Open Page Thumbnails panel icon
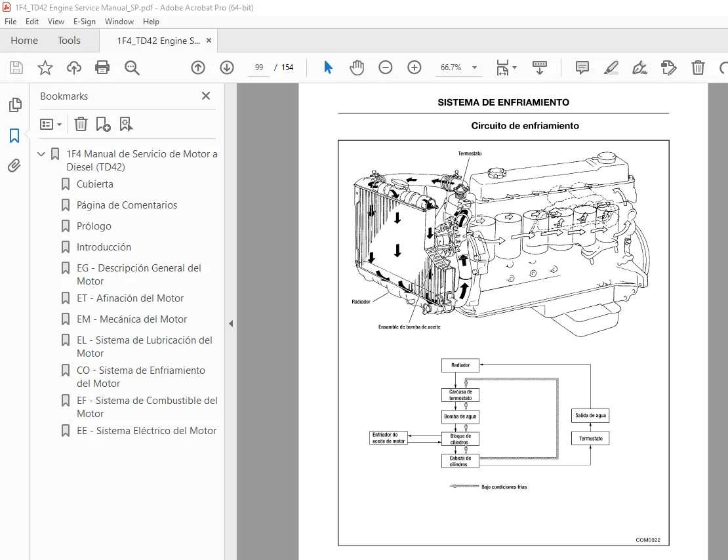728x560 pixels. [15, 105]
